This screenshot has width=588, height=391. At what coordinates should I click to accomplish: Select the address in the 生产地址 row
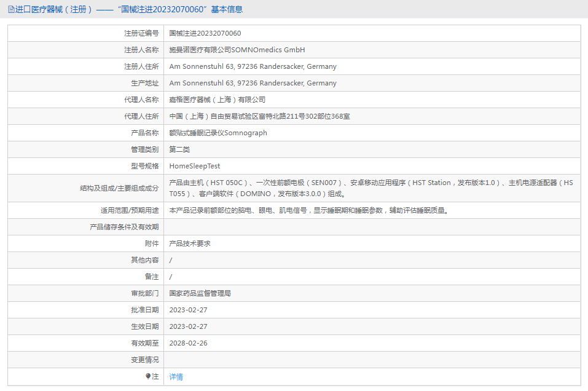click(x=253, y=83)
